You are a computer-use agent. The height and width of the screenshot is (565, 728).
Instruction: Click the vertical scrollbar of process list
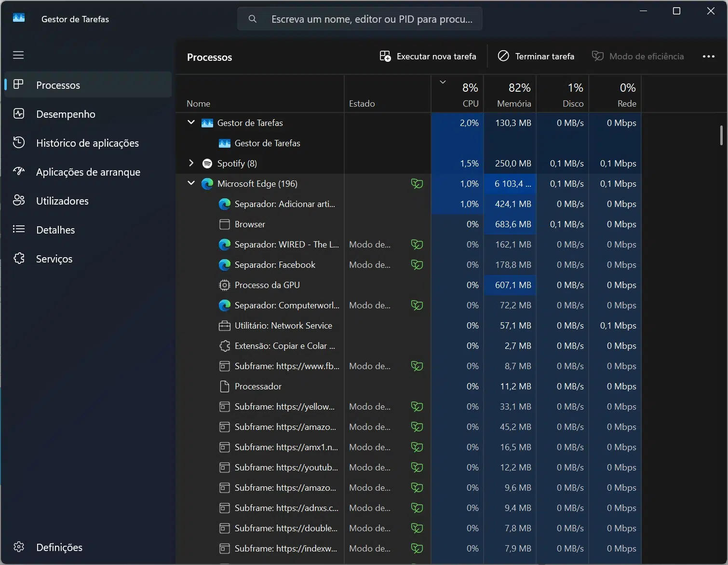(721, 135)
